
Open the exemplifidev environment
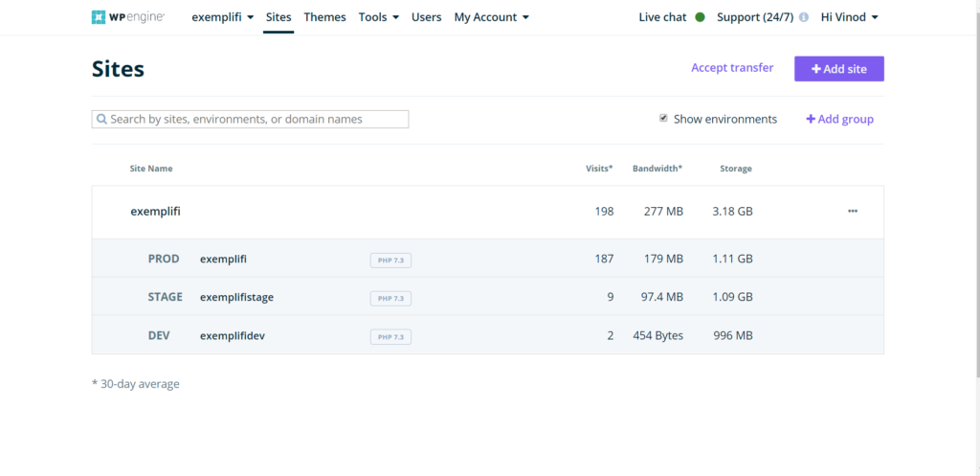[x=233, y=336]
